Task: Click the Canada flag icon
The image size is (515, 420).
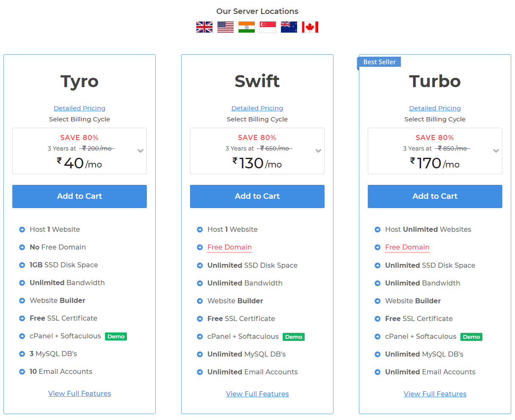Action: tap(310, 27)
